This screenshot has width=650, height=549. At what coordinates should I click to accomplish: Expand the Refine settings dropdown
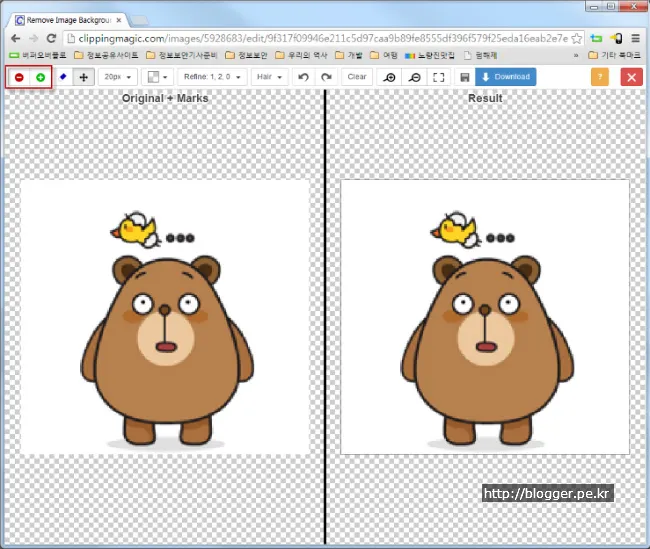point(213,77)
